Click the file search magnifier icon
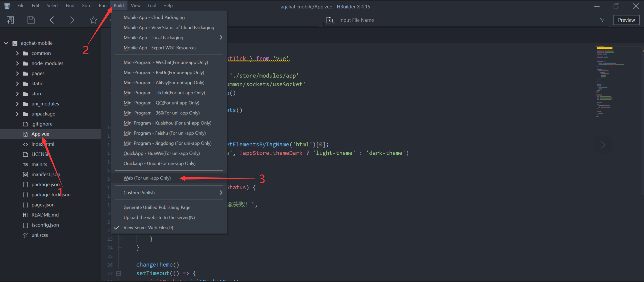Image resolution: width=644 pixels, height=282 pixels. coord(330,20)
